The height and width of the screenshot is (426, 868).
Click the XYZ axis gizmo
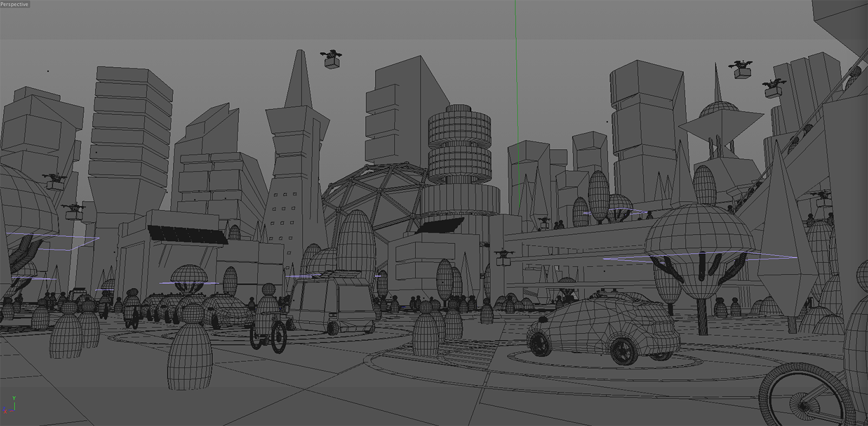(x=8, y=405)
